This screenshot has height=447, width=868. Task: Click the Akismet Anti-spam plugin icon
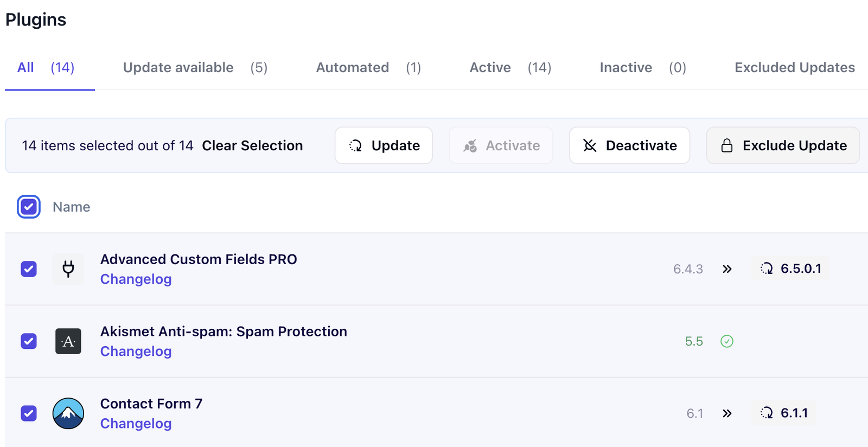tap(68, 341)
